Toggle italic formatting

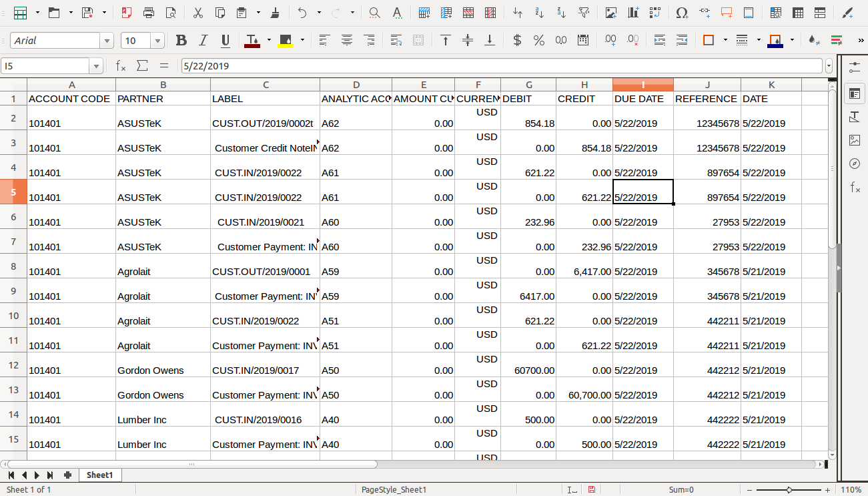[203, 41]
